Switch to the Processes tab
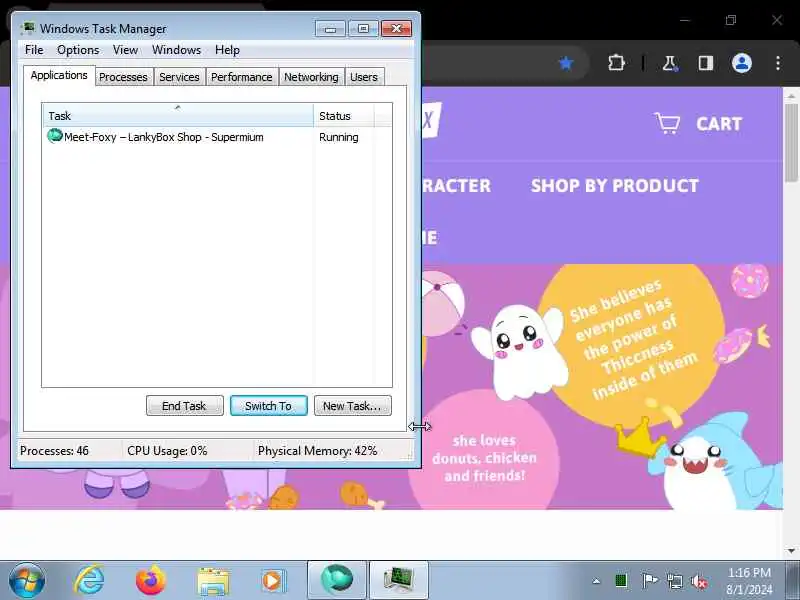The height and width of the screenshot is (600, 800). (123, 77)
